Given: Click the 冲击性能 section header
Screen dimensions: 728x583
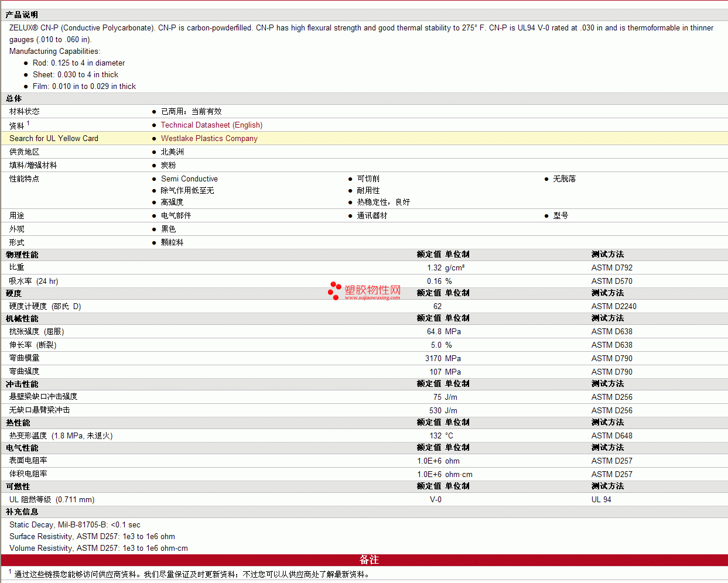Looking at the screenshot, I should coord(22,384).
